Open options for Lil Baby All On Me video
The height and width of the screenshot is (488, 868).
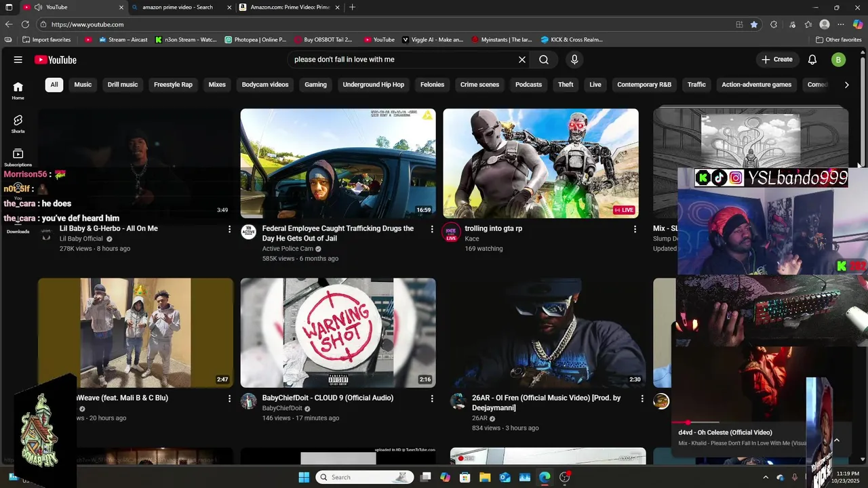point(229,229)
